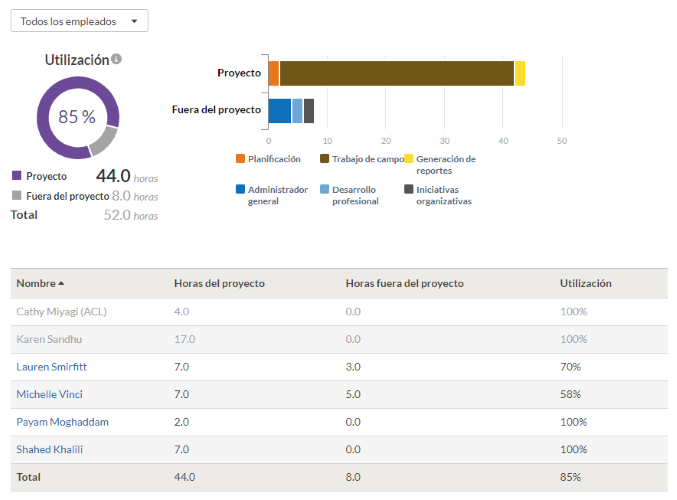The height and width of the screenshot is (500, 677).
Task: Click the purple Proyecto legend square
Action: tap(16, 175)
